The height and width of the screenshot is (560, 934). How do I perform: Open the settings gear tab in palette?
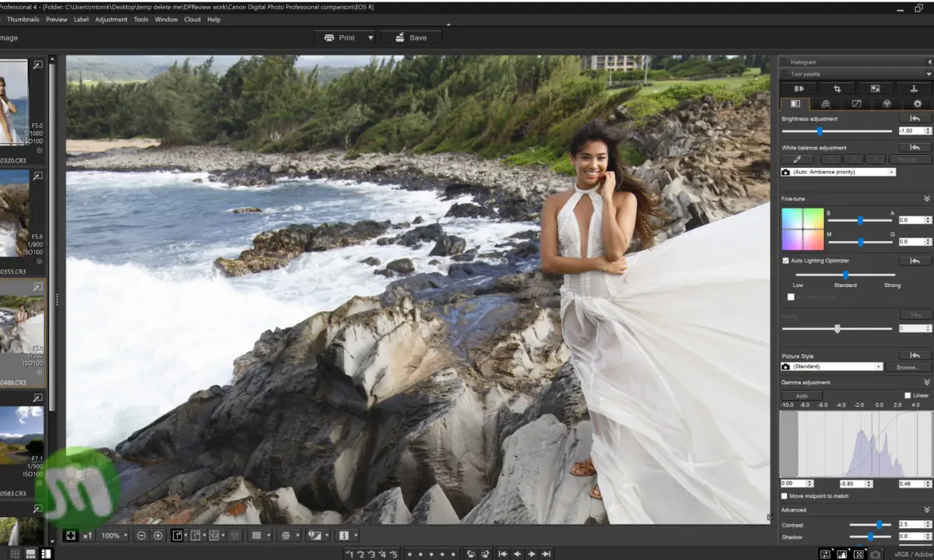coord(917,103)
